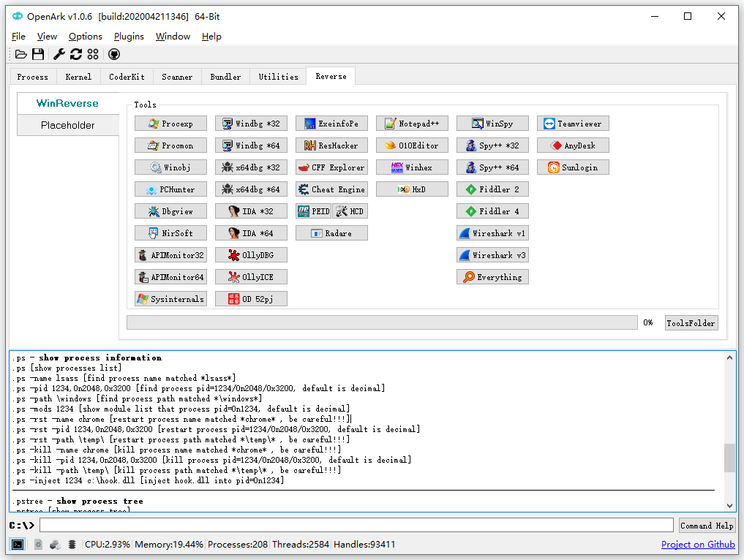
Task: Switch to the Scanner tab
Action: pyautogui.click(x=177, y=77)
